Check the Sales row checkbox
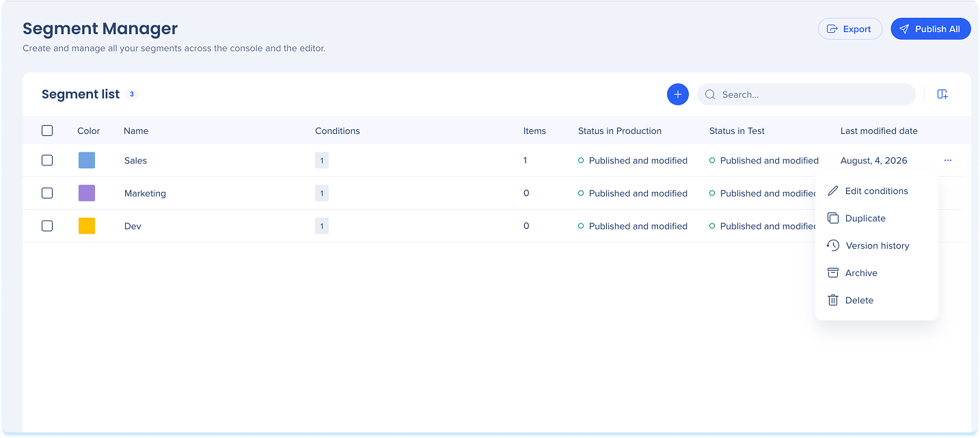 [x=47, y=161]
